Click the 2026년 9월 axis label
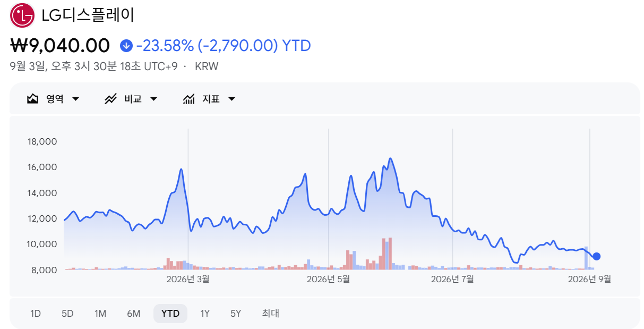Screen dimensions: 644x329 pos(590,279)
